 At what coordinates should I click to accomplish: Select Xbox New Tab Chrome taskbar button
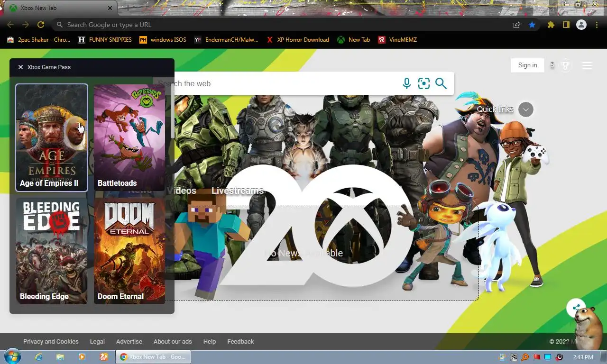(x=153, y=357)
